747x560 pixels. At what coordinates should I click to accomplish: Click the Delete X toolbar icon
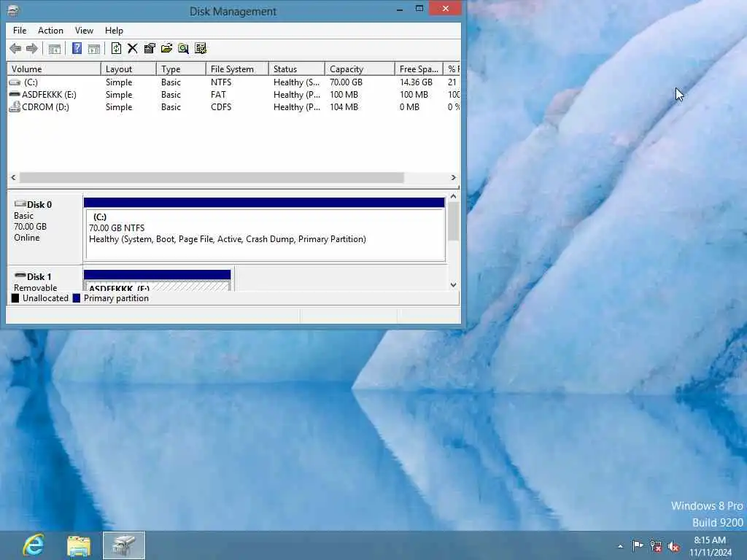[133, 48]
